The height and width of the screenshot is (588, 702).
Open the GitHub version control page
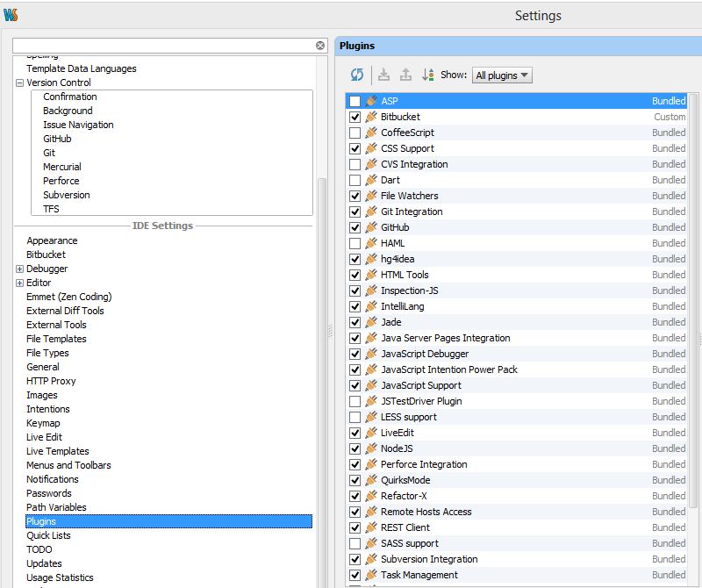[57, 139]
